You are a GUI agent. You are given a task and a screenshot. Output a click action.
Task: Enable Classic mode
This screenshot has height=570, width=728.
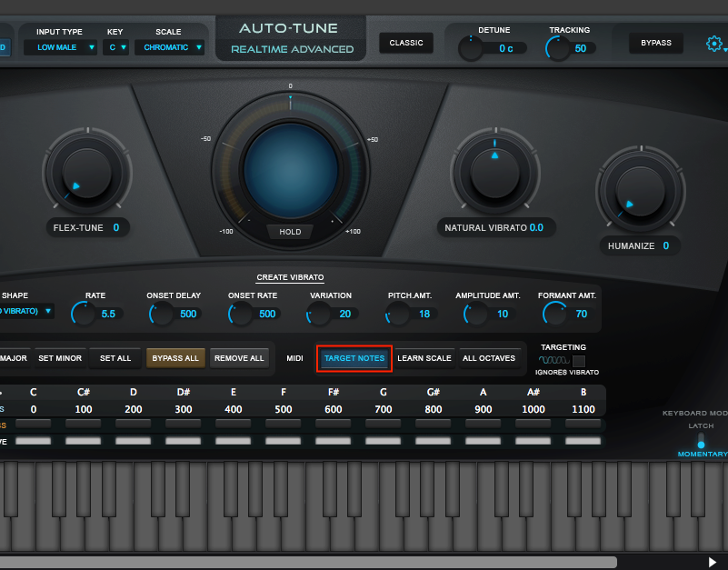point(406,43)
